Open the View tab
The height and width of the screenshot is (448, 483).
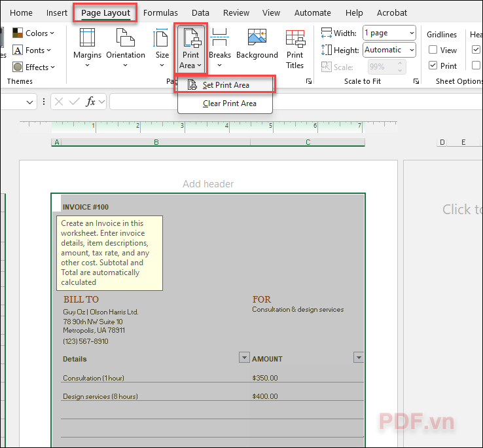click(x=271, y=12)
